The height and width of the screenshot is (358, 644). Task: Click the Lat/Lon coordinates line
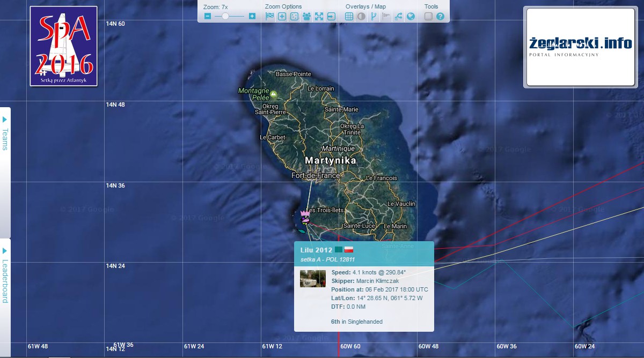[x=377, y=298]
